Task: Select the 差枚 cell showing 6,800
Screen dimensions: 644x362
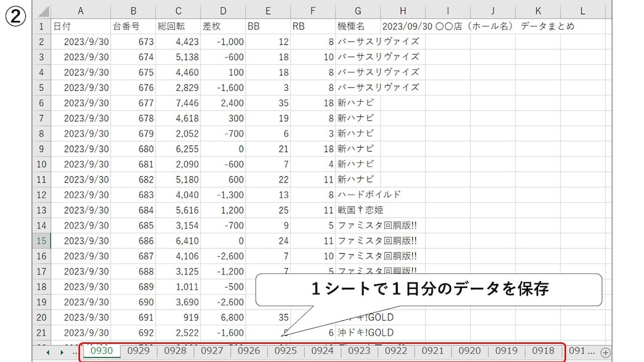Action: point(223,317)
